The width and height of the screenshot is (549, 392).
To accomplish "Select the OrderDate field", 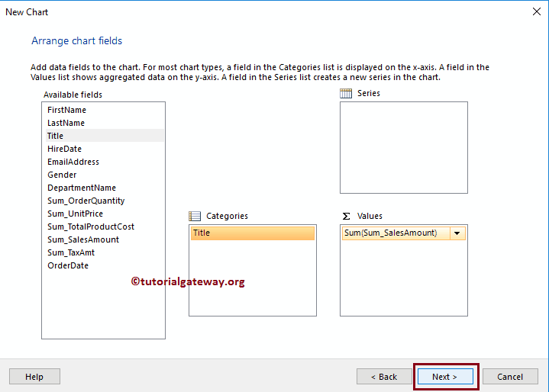I will click(68, 265).
